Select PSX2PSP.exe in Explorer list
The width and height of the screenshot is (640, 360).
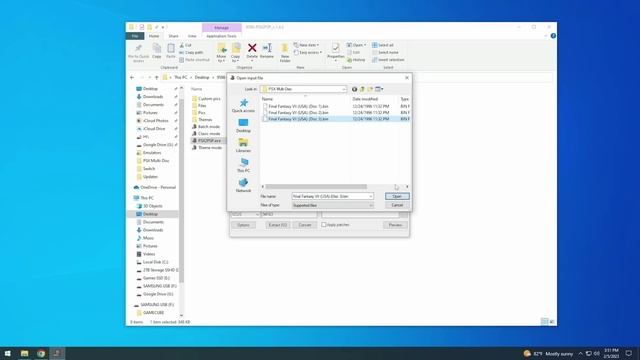click(x=209, y=140)
